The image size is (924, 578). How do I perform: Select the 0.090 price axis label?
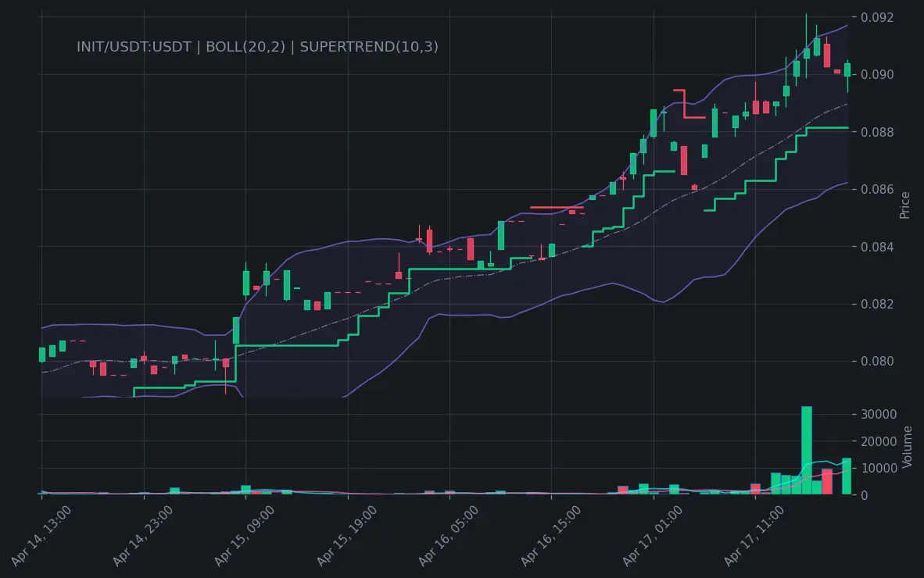click(877, 75)
